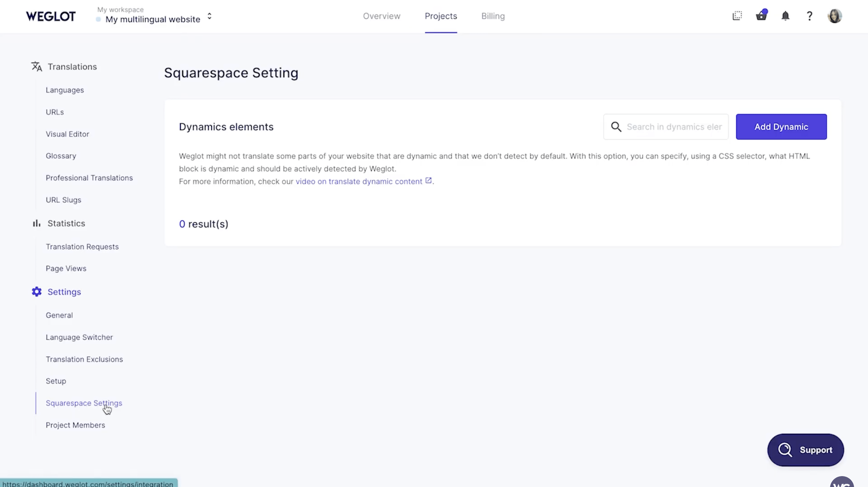Go to the Billing tab

click(x=493, y=16)
